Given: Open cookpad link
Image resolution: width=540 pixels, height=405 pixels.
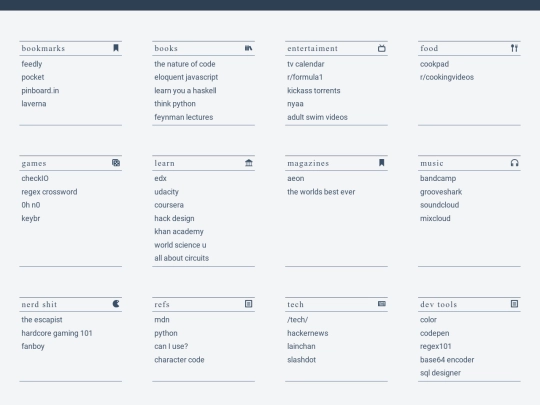Looking at the screenshot, I should [434, 64].
